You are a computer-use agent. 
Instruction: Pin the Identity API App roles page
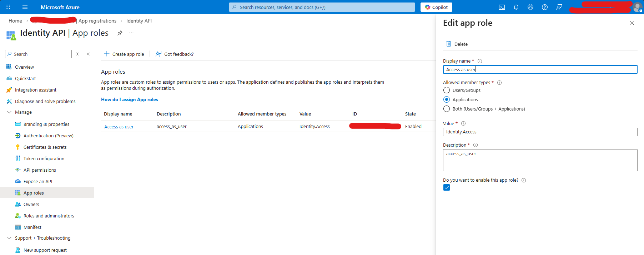[120, 33]
